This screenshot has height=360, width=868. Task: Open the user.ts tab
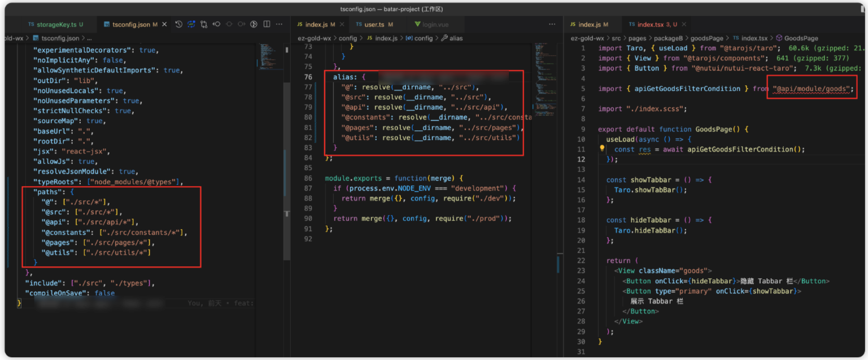pos(378,24)
